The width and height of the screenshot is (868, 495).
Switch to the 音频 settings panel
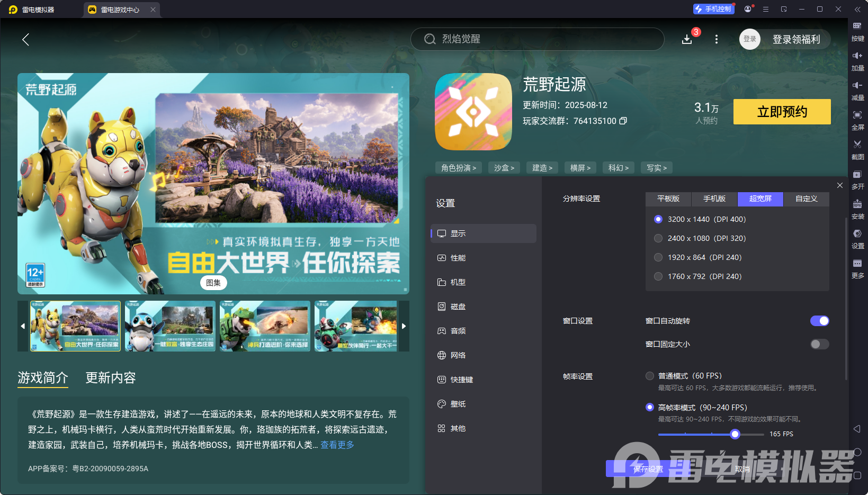(x=458, y=330)
